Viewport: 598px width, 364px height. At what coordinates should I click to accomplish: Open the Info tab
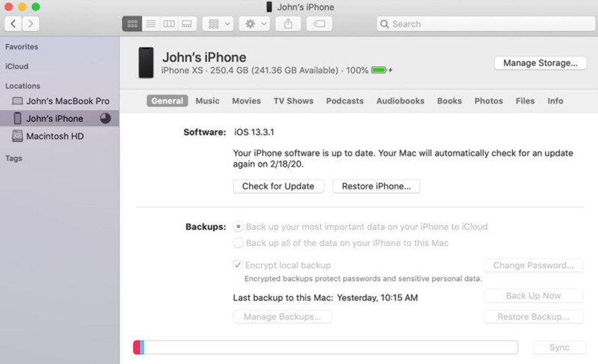coord(555,101)
